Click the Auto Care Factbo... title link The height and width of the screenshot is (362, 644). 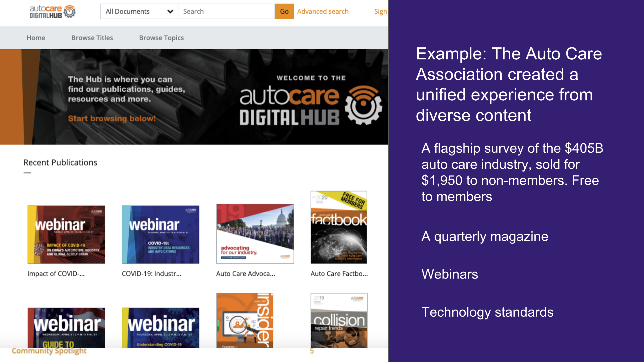click(339, 274)
